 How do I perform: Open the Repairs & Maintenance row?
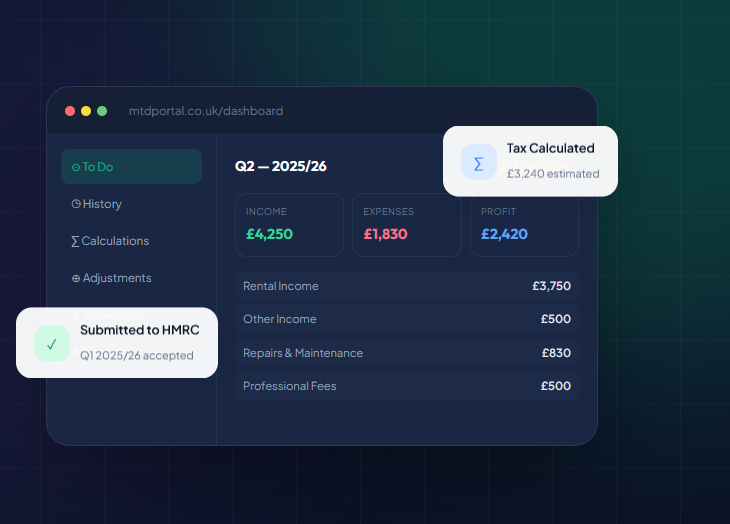[406, 353]
